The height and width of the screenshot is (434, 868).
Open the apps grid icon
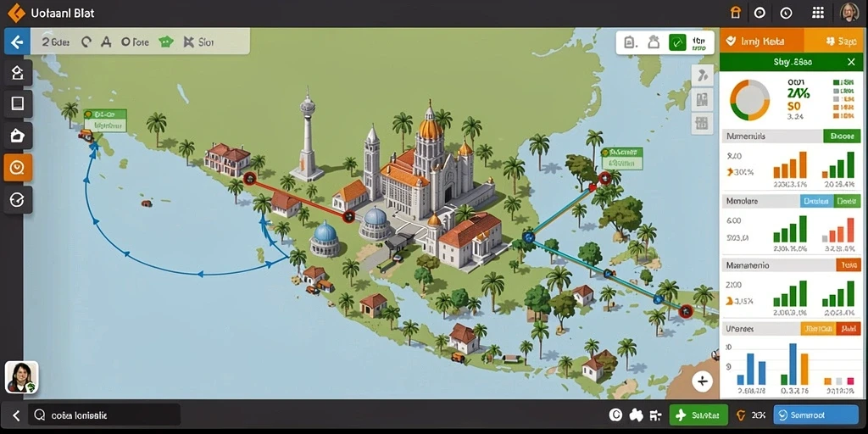(818, 13)
